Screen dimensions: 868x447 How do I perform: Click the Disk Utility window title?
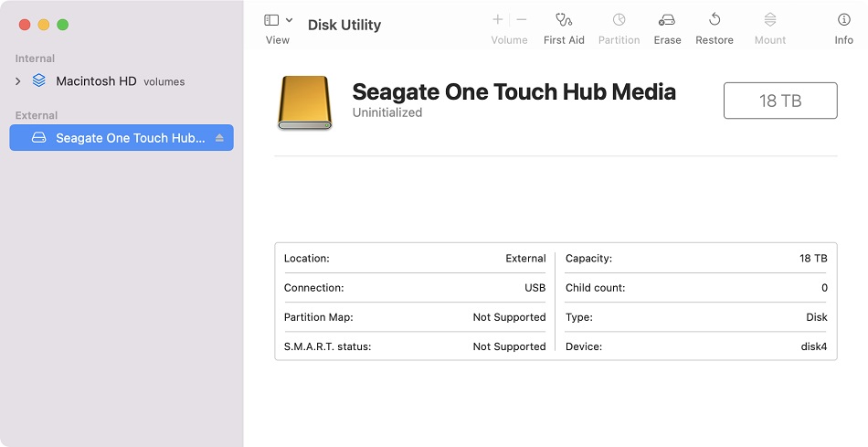(x=344, y=25)
